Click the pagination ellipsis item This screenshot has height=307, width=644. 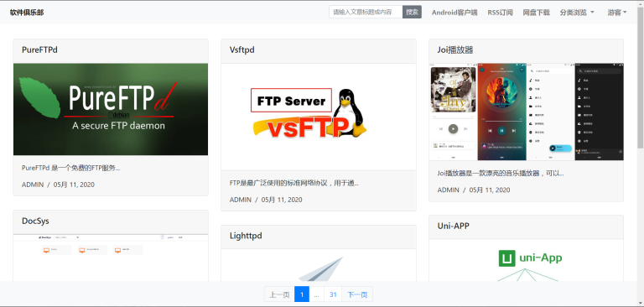pyautogui.click(x=317, y=294)
